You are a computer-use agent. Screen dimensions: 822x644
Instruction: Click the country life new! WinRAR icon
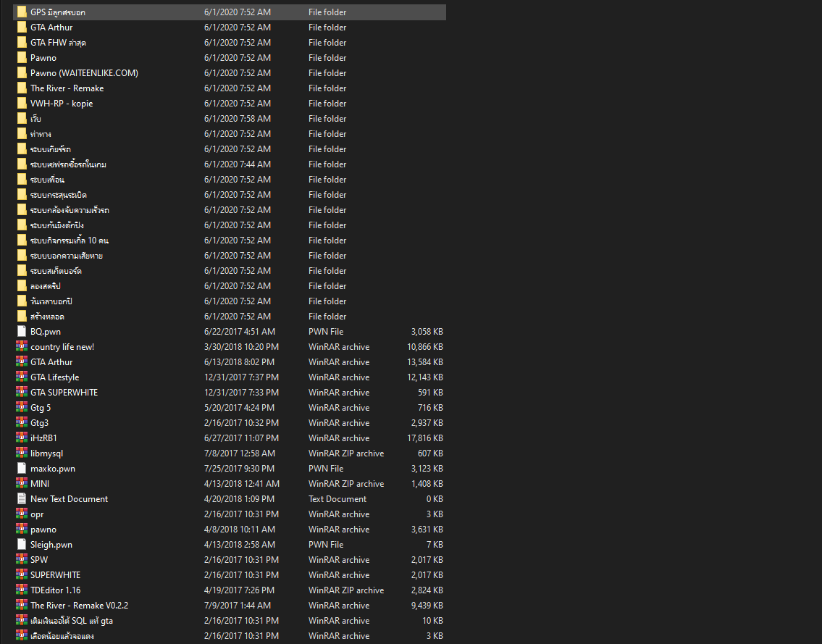click(22, 347)
